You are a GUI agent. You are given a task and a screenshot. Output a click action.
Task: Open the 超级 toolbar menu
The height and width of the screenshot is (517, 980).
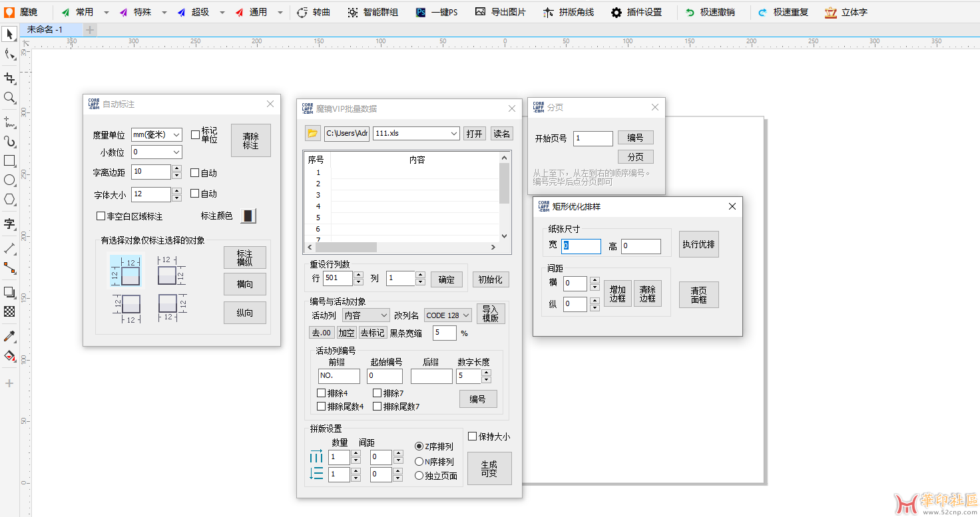[194, 12]
